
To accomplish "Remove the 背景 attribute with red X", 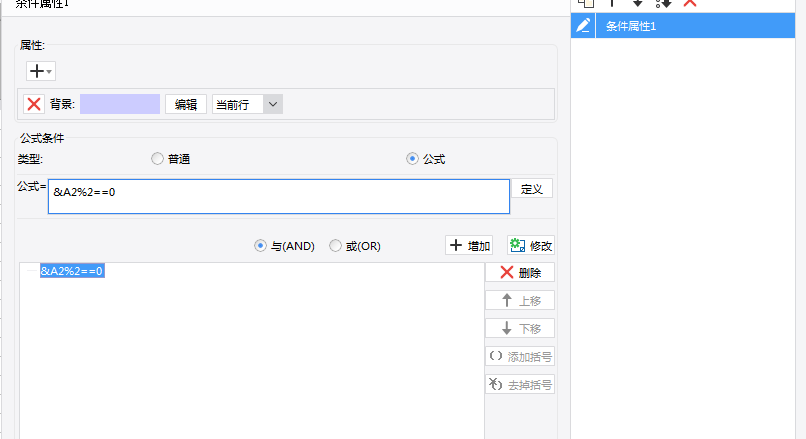I will pos(34,104).
